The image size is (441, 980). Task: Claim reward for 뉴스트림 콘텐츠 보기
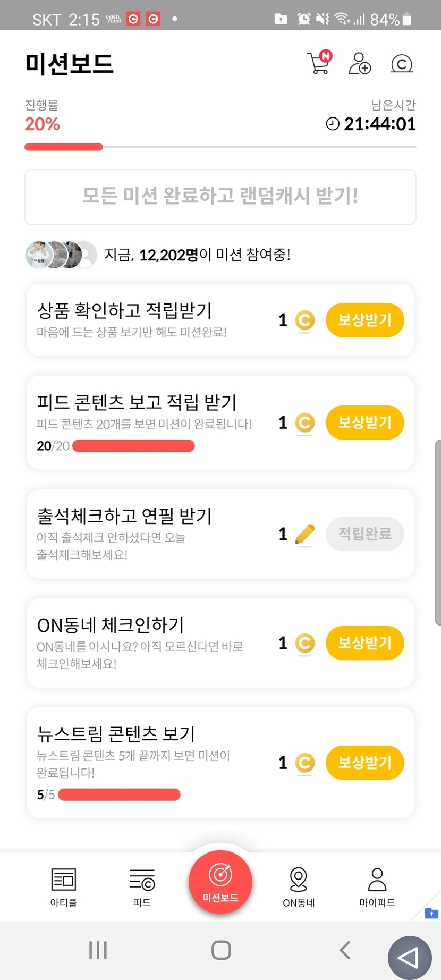coord(364,763)
